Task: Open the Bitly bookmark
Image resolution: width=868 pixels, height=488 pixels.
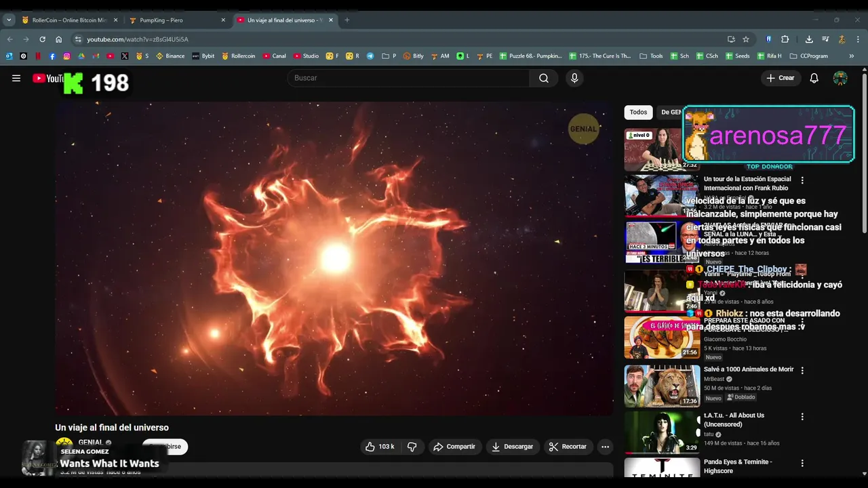Action: (413, 56)
